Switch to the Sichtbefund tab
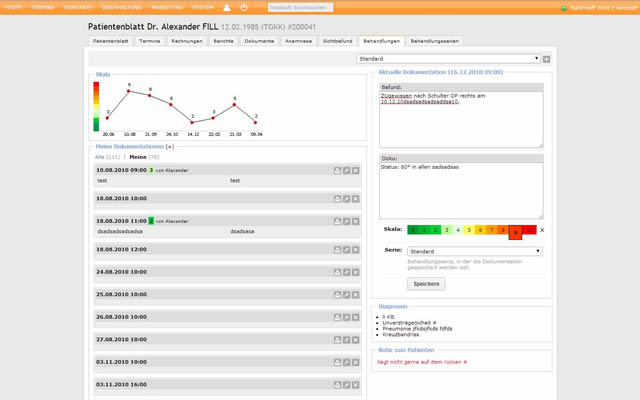 point(338,41)
